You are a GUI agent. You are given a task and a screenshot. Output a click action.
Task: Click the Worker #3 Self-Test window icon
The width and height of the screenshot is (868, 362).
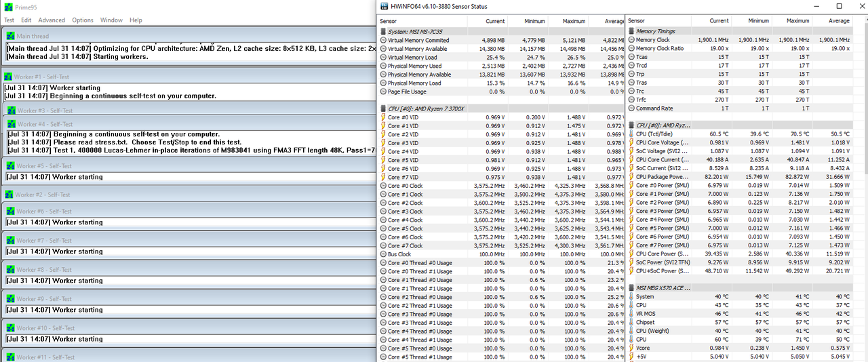[x=10, y=110]
